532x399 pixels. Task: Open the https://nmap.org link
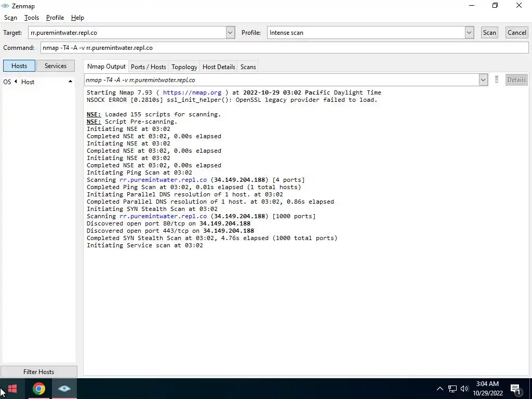pyautogui.click(x=192, y=92)
